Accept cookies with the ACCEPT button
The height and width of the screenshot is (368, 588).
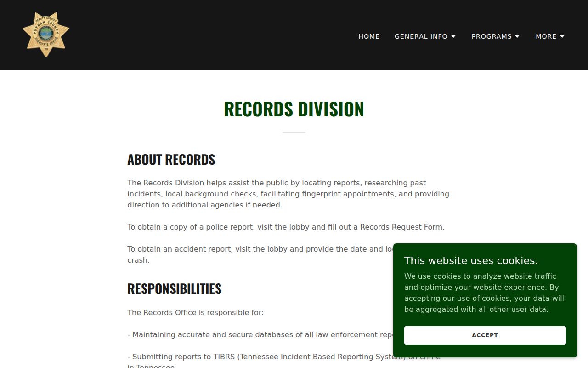pos(485,335)
